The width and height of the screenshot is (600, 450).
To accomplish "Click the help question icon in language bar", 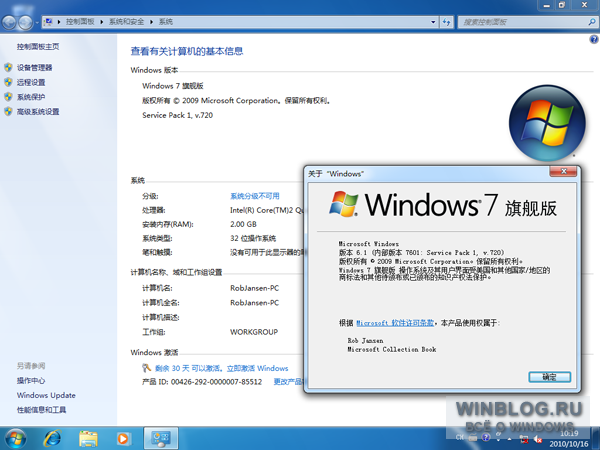I will click(486, 437).
